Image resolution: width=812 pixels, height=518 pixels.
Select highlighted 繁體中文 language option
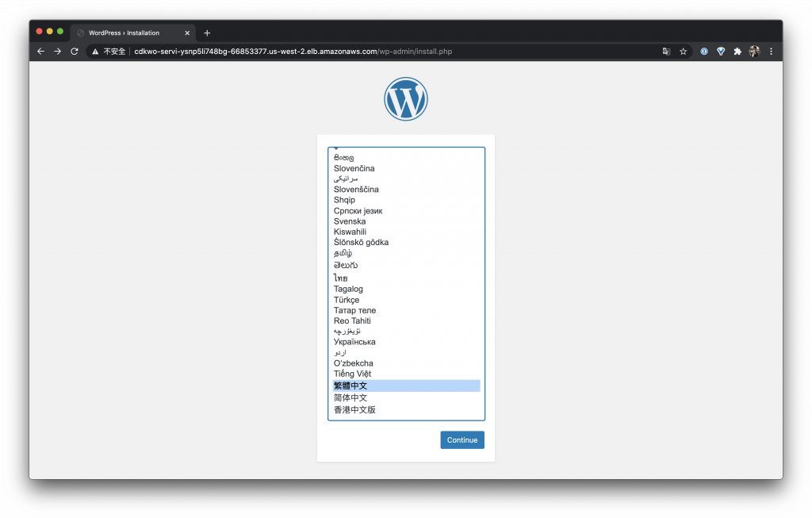click(406, 386)
